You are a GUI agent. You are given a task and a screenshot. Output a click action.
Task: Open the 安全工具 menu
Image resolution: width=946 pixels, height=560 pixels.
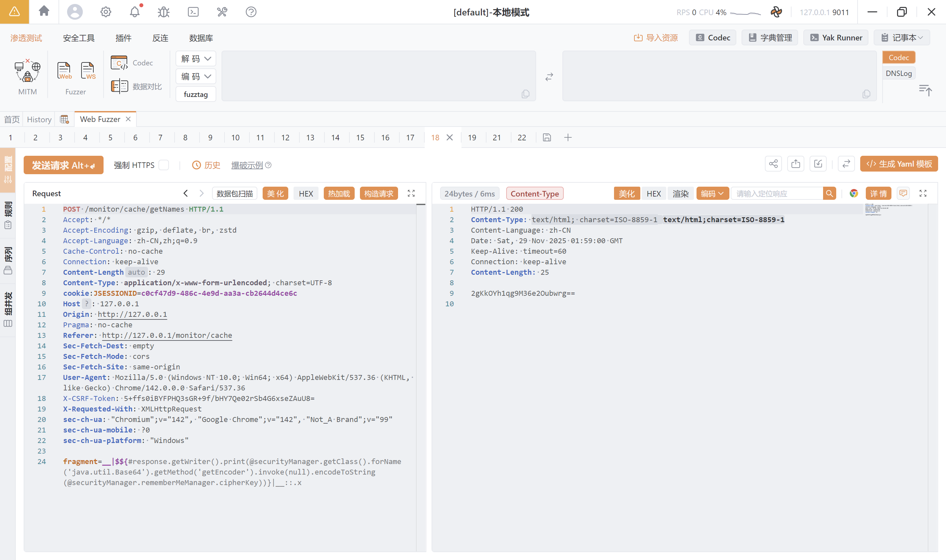[x=79, y=38]
